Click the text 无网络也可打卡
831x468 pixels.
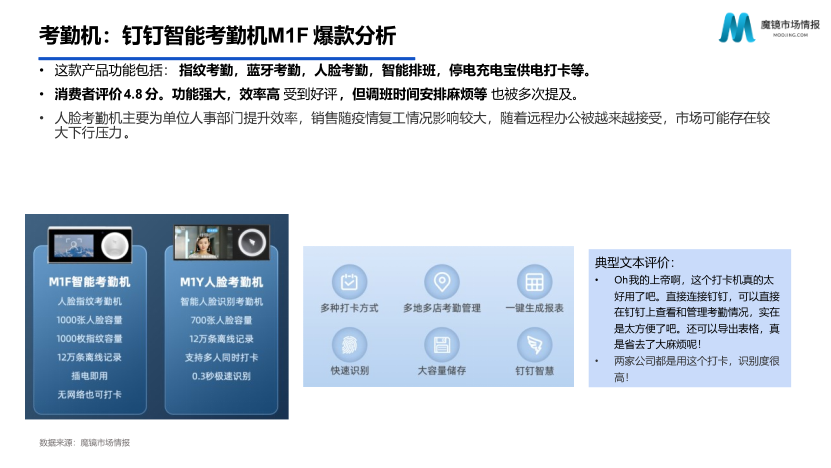[90, 394]
